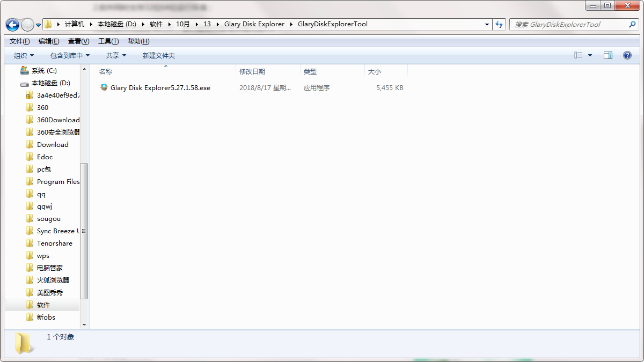The height and width of the screenshot is (362, 644).
Task: Click the 新建文件夹 button
Action: click(x=158, y=55)
